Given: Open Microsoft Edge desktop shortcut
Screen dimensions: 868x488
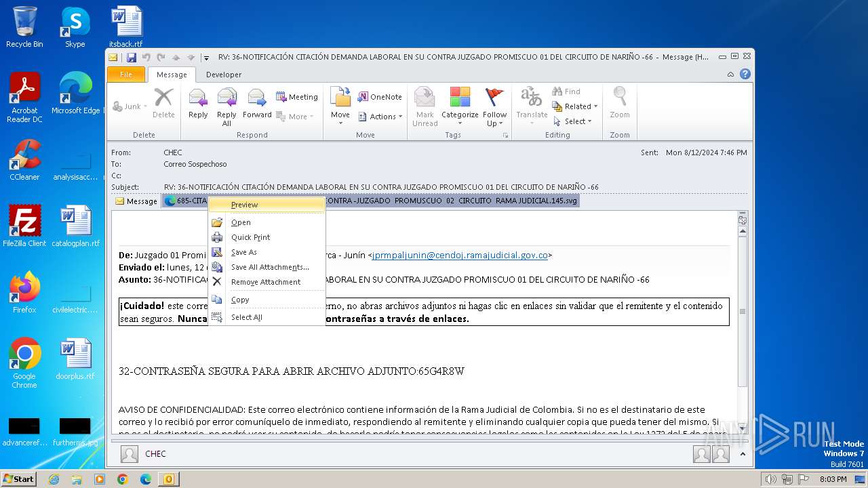Looking at the screenshot, I should 75,94.
